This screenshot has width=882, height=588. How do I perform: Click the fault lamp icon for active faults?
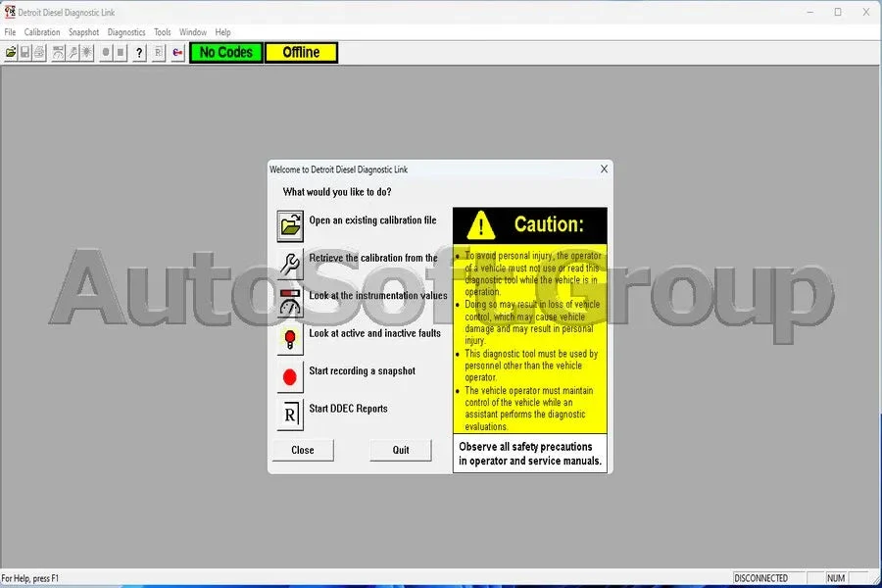coord(290,339)
